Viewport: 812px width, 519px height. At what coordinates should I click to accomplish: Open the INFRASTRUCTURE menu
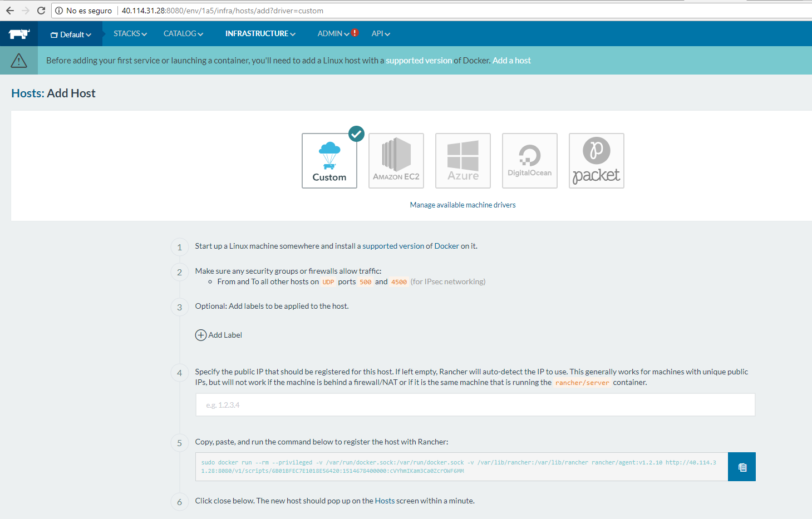pos(260,34)
